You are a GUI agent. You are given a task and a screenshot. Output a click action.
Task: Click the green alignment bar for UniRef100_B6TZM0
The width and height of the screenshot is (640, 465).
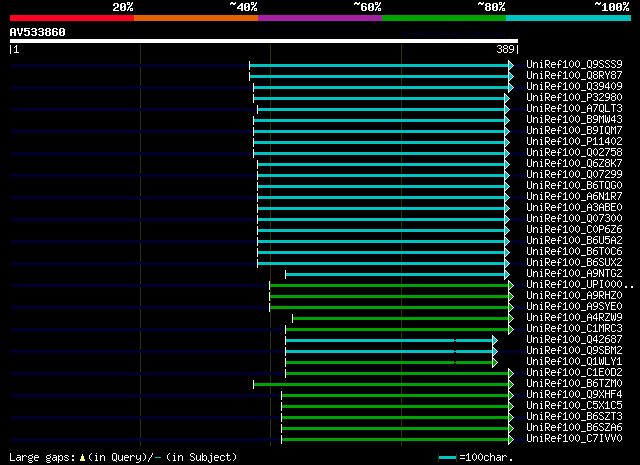tap(381, 385)
